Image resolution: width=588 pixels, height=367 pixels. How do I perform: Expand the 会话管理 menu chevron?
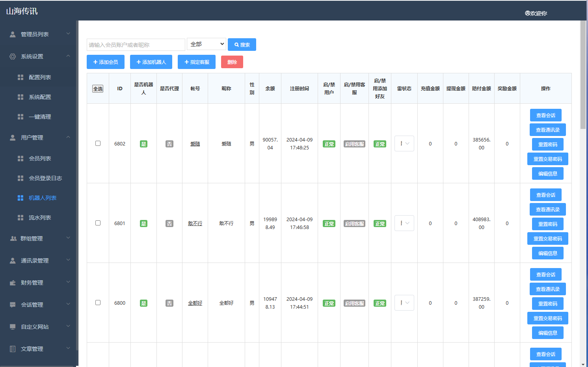click(x=68, y=304)
